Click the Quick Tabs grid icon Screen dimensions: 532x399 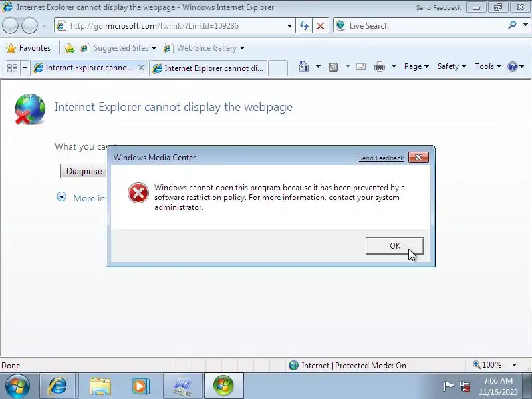coord(12,68)
